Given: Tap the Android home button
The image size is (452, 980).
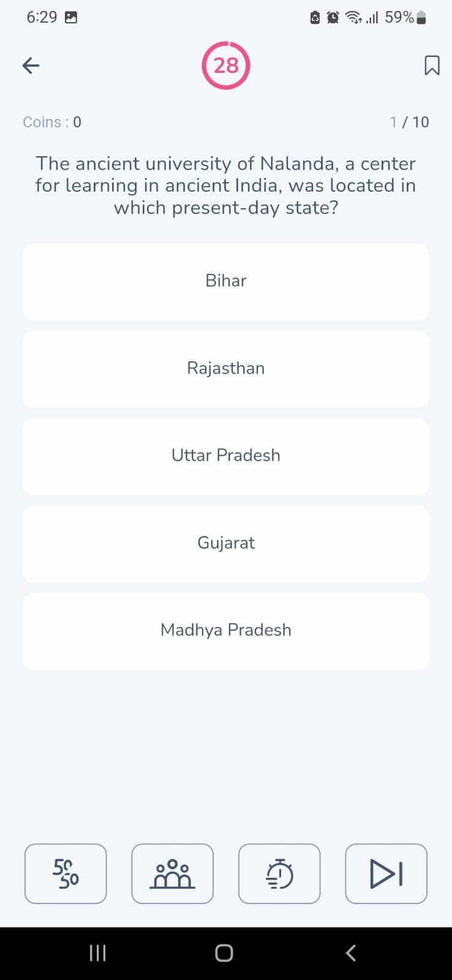Looking at the screenshot, I should [224, 953].
